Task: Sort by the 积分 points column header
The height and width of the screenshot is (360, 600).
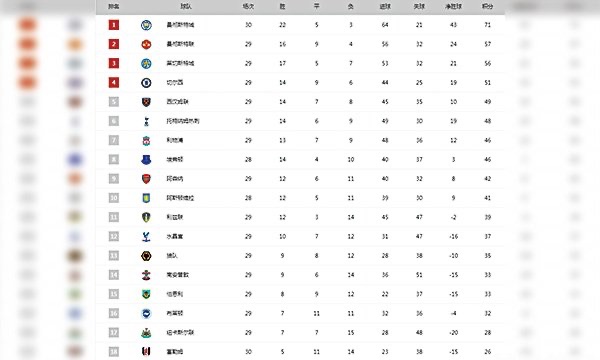Action: 488,7
